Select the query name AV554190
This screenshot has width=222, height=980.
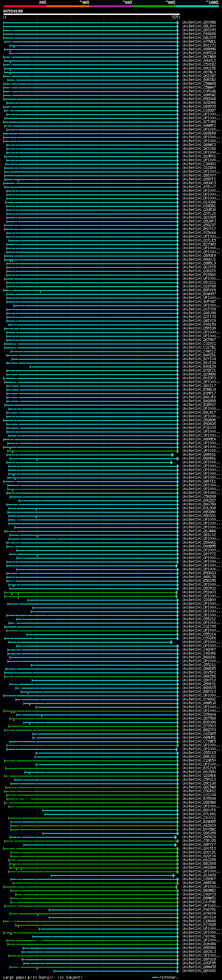pyautogui.click(x=13, y=11)
